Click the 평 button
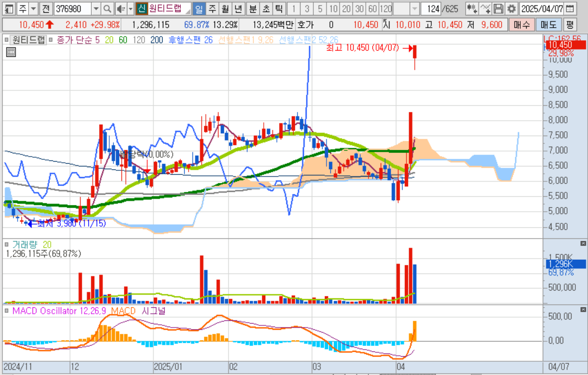The image size is (588, 375). tap(570, 25)
